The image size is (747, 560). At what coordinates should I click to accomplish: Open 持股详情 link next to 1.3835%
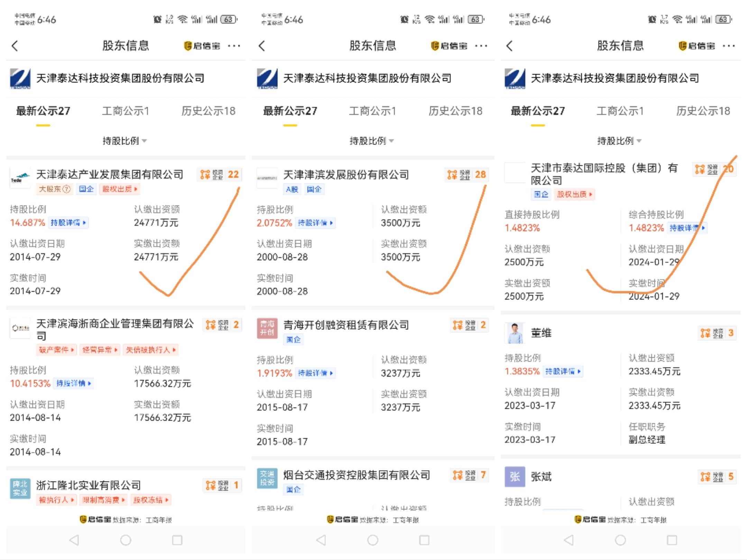(x=563, y=371)
